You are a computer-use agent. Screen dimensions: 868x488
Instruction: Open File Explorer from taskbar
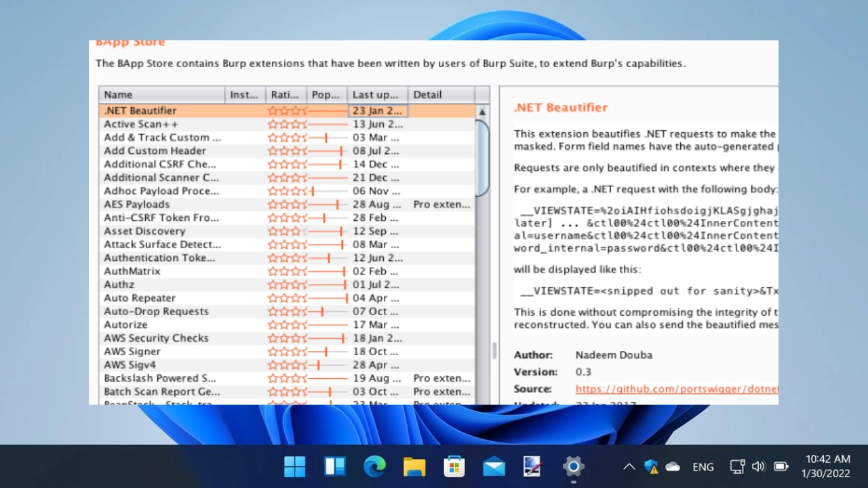tap(414, 466)
